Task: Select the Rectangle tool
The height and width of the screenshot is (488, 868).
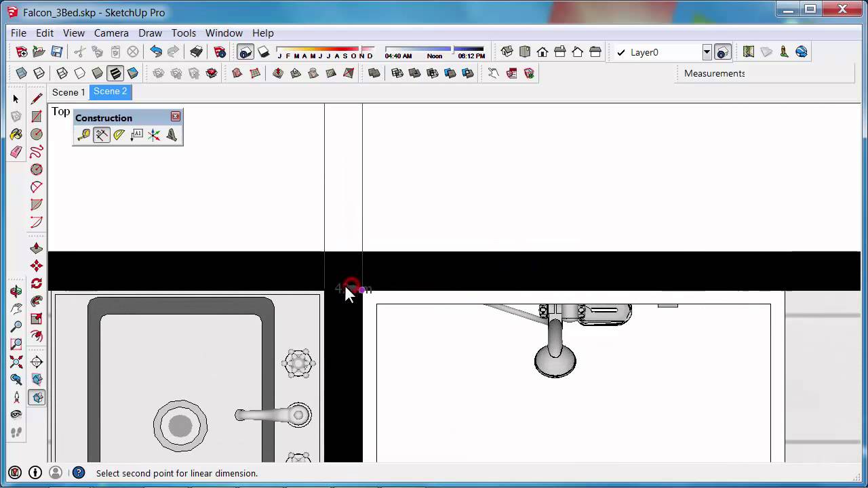Action: 37,117
